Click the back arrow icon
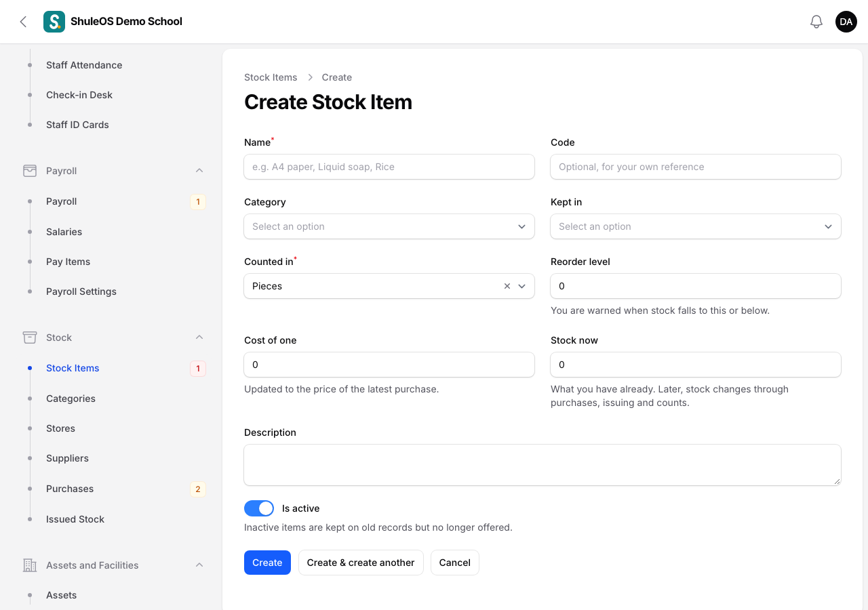 pos(23,22)
